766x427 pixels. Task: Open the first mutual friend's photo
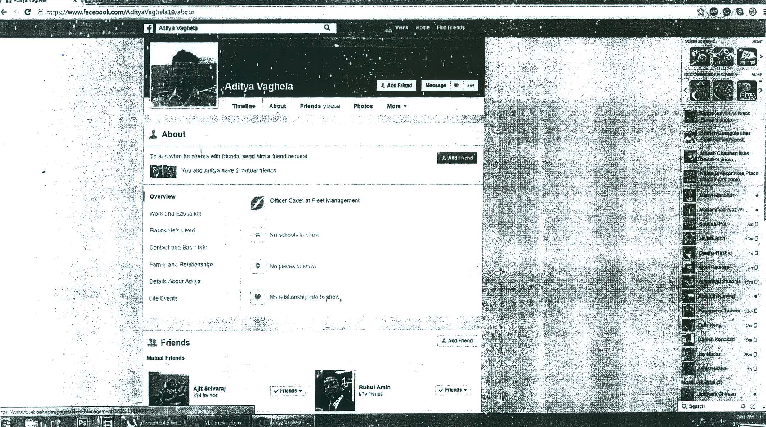point(169,389)
